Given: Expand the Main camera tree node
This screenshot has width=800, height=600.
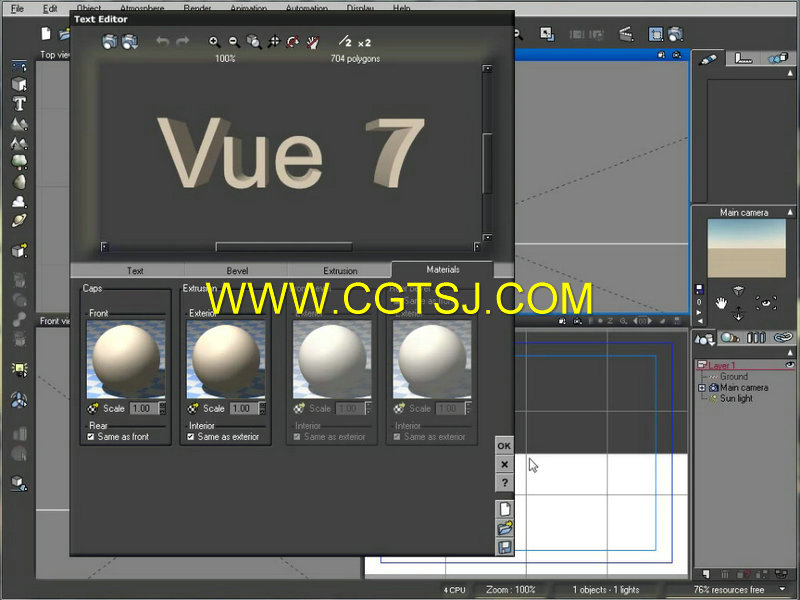Looking at the screenshot, I should (702, 388).
